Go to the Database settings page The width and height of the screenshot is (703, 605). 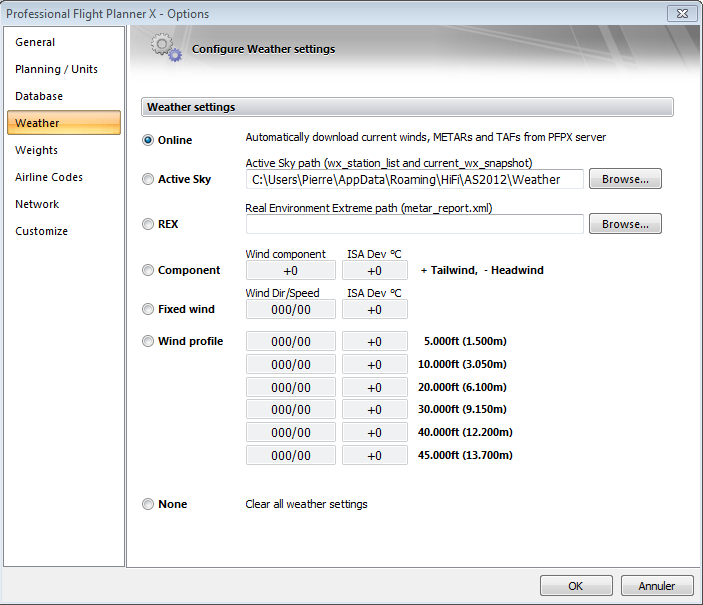(x=39, y=97)
